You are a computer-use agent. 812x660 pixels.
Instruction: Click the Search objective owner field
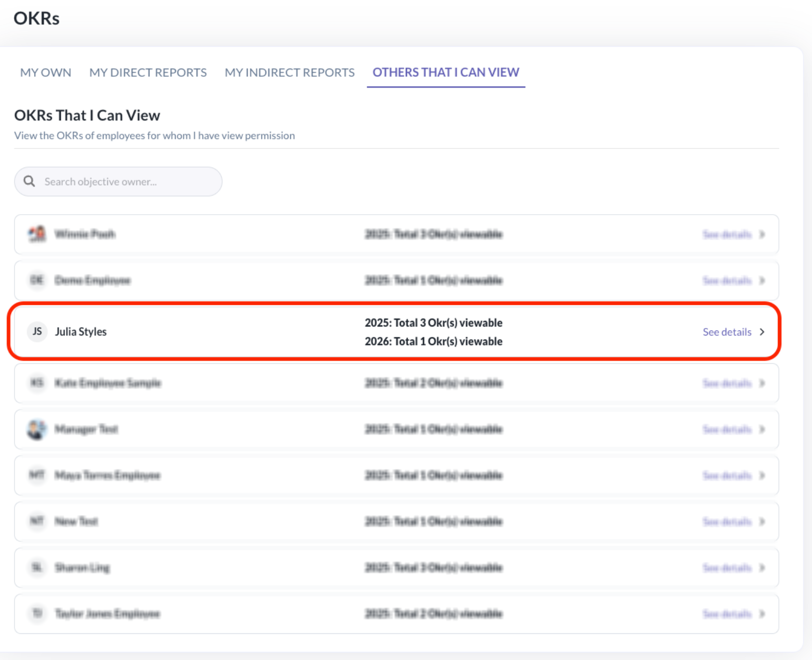[118, 182]
